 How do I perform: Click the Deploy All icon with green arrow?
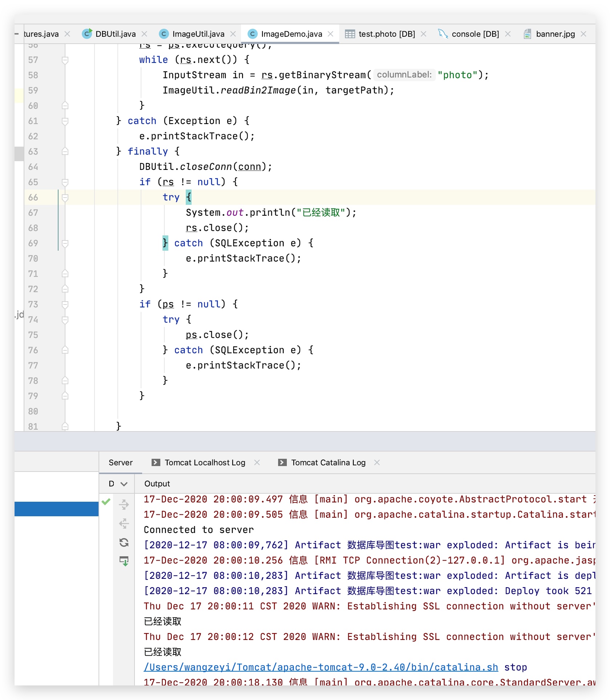124,560
